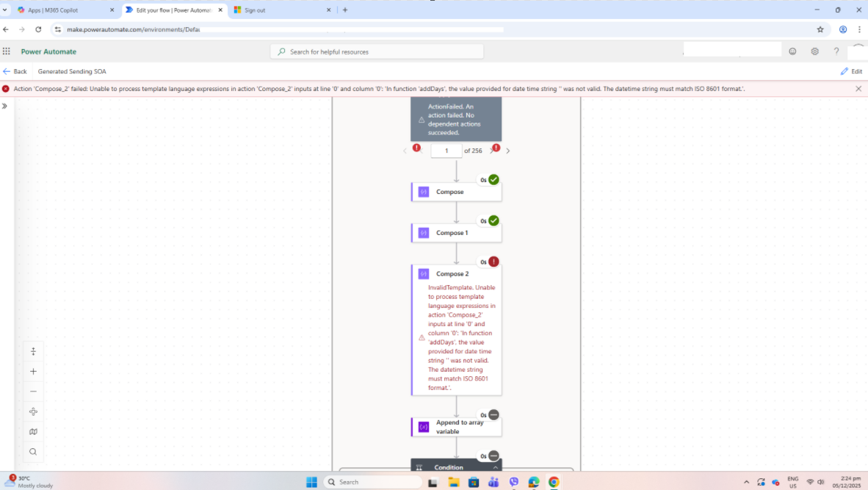
Task: Click the Compose success check badge
Action: tap(493, 179)
